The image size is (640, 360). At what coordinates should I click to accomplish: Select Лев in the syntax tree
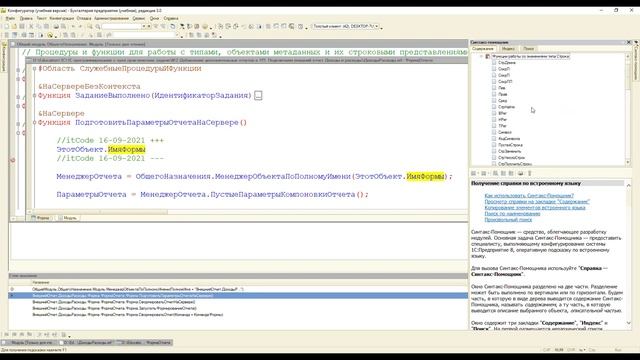(x=502, y=88)
